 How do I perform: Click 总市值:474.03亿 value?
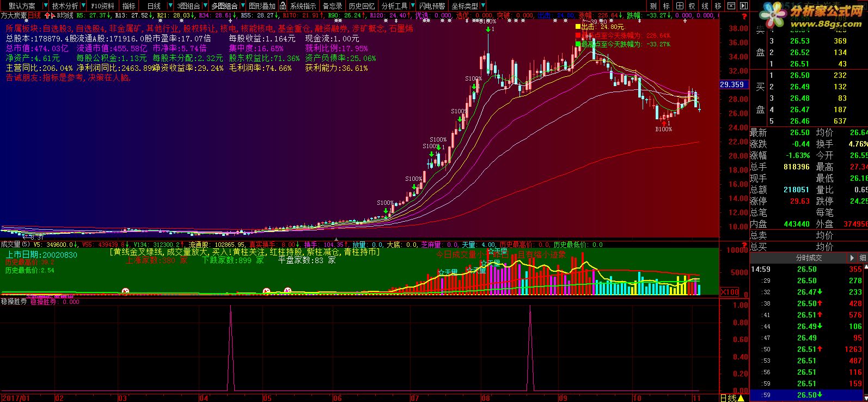37,48
